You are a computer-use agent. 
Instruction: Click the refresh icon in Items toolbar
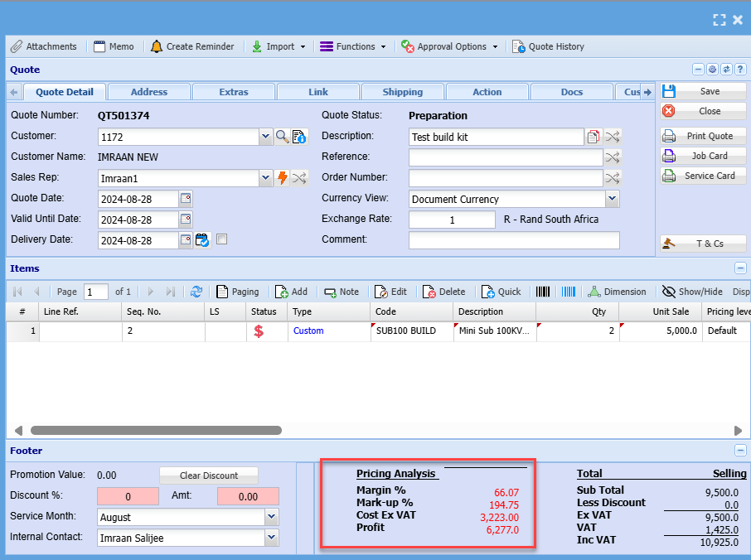[x=196, y=292]
